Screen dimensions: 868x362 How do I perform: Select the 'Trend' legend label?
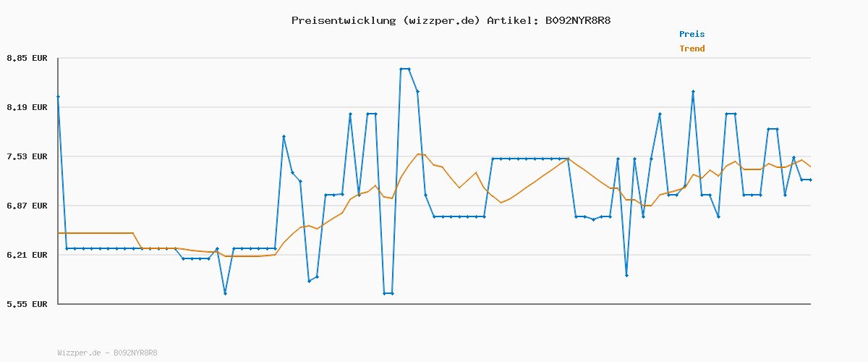point(692,49)
